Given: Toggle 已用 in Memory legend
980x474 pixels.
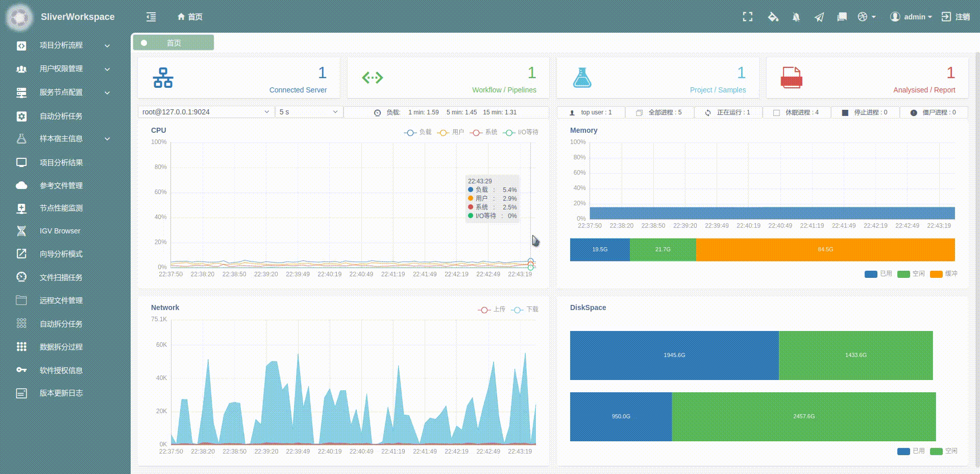Looking at the screenshot, I should (878, 274).
